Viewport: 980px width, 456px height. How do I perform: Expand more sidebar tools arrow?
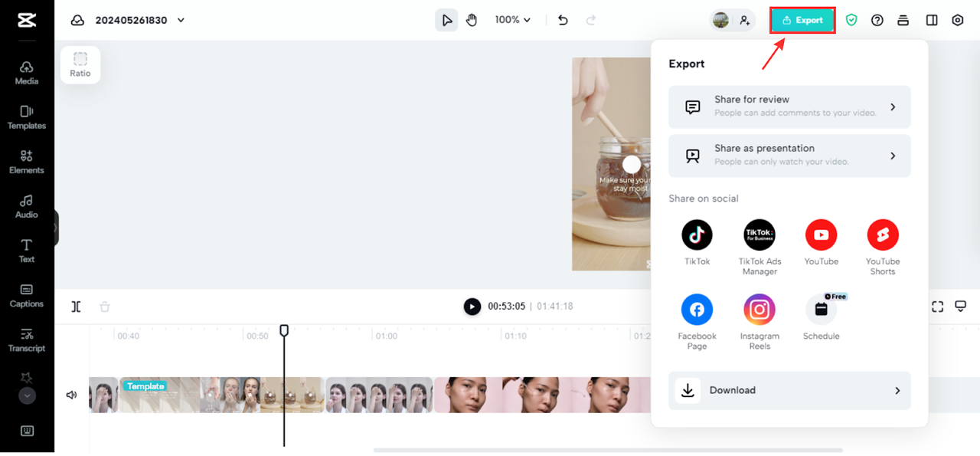[x=27, y=396]
